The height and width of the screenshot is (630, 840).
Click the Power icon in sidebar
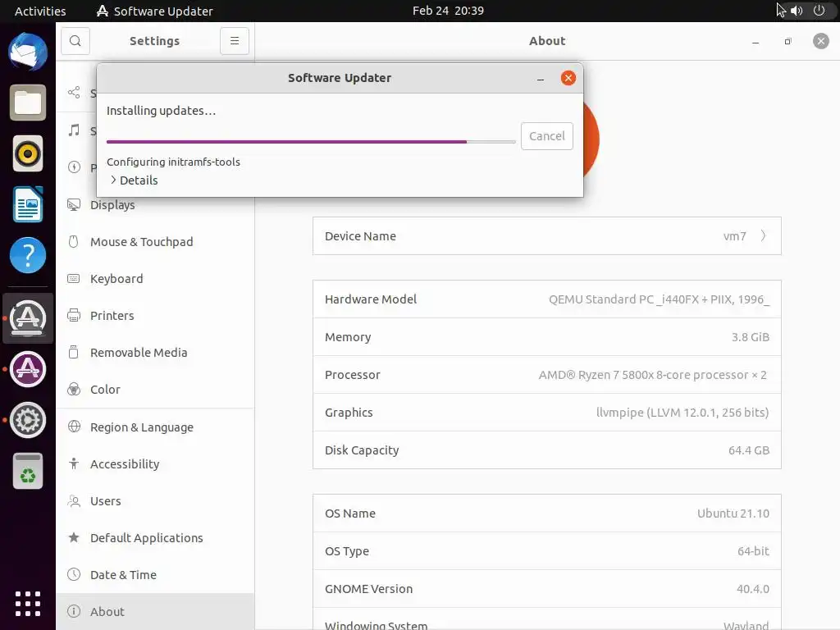tap(74, 167)
